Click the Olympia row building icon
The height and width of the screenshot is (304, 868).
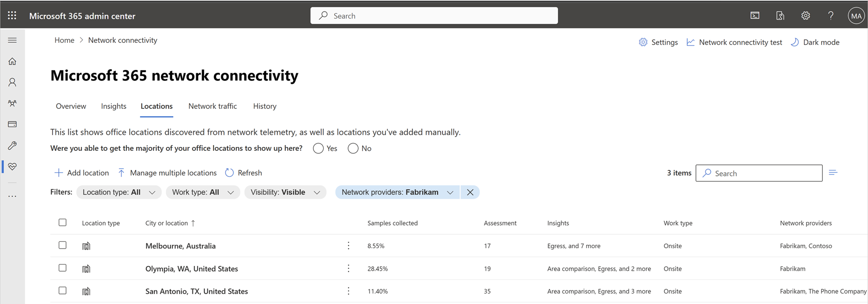pyautogui.click(x=86, y=269)
